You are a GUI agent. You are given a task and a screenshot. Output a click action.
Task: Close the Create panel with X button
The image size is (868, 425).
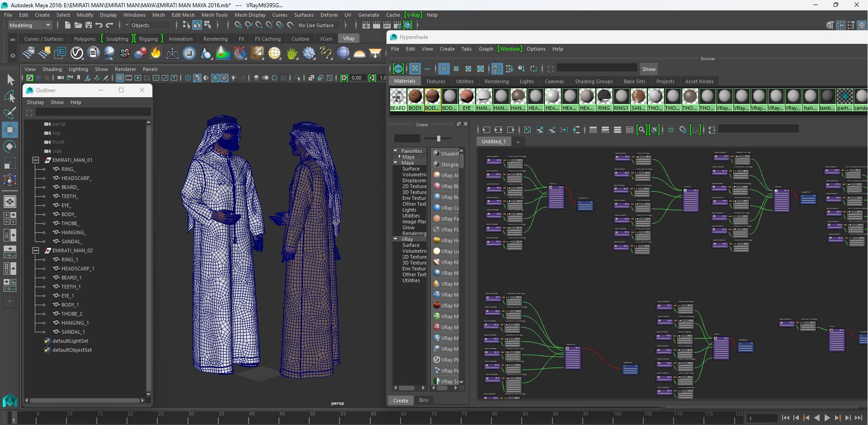click(x=466, y=124)
